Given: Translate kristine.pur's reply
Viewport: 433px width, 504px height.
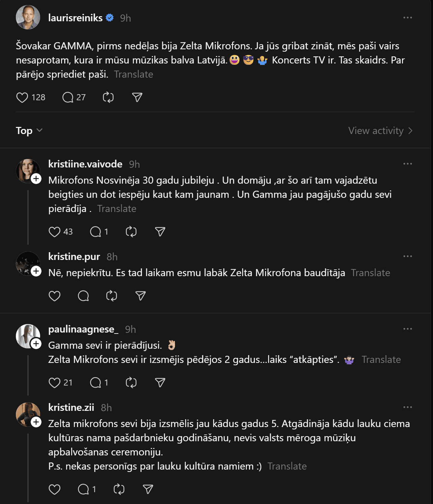Looking at the screenshot, I should (370, 273).
